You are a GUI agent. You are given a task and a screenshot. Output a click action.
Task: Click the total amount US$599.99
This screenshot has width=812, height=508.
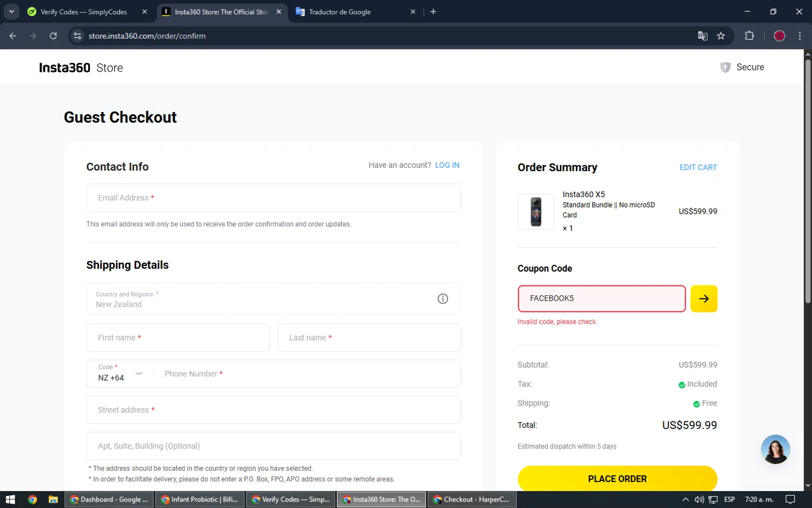(x=689, y=425)
